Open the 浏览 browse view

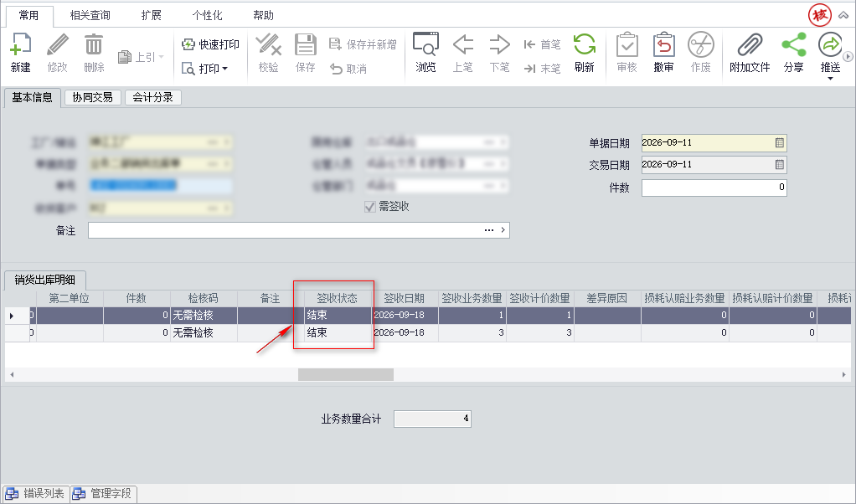[x=425, y=53]
